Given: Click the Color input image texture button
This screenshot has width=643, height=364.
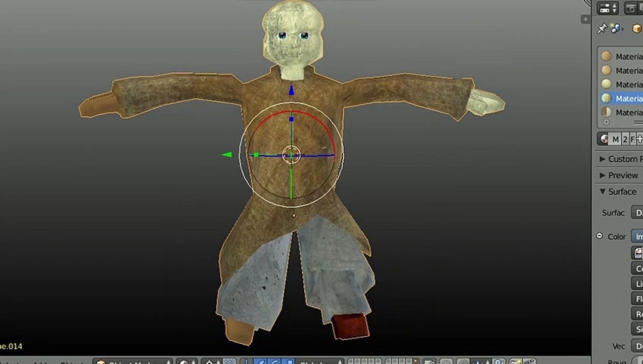Looking at the screenshot, I should [x=637, y=237].
